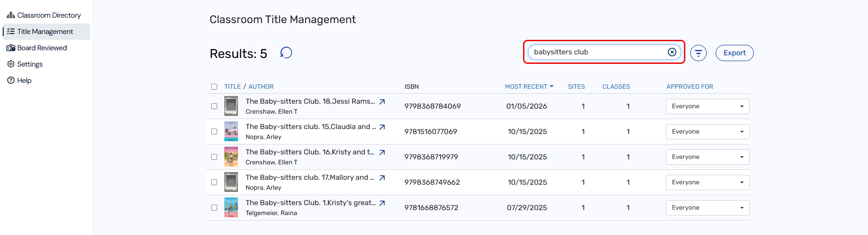This screenshot has width=868, height=235.
Task: Click ISBN 9781668876572
Action: coord(431,208)
